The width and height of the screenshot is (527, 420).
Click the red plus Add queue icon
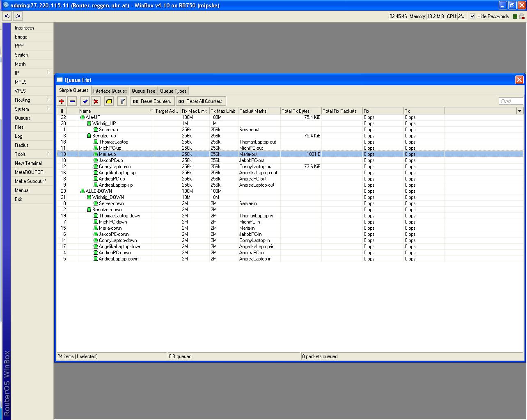[x=62, y=101]
